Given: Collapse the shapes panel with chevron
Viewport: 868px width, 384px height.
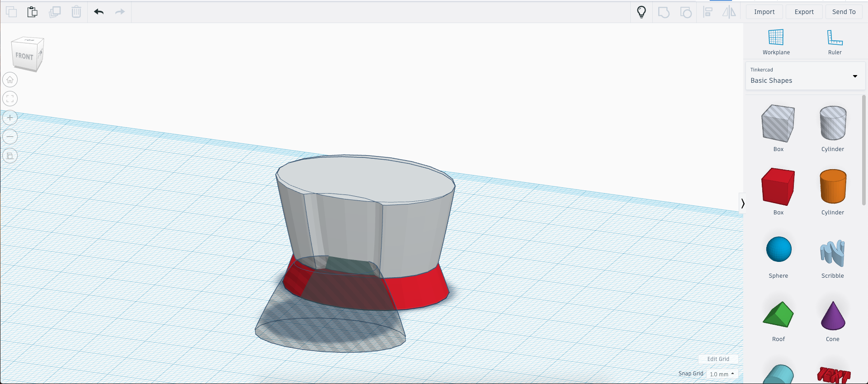Looking at the screenshot, I should (742, 204).
